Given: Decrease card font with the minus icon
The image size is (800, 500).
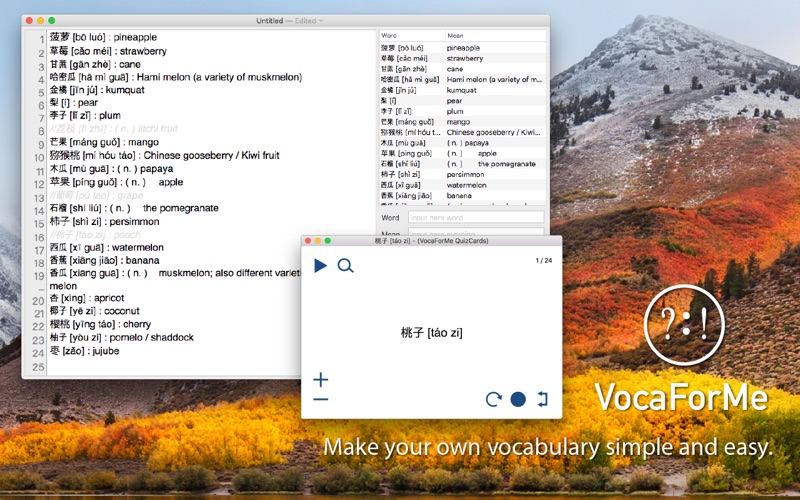Looking at the screenshot, I should pos(320,399).
